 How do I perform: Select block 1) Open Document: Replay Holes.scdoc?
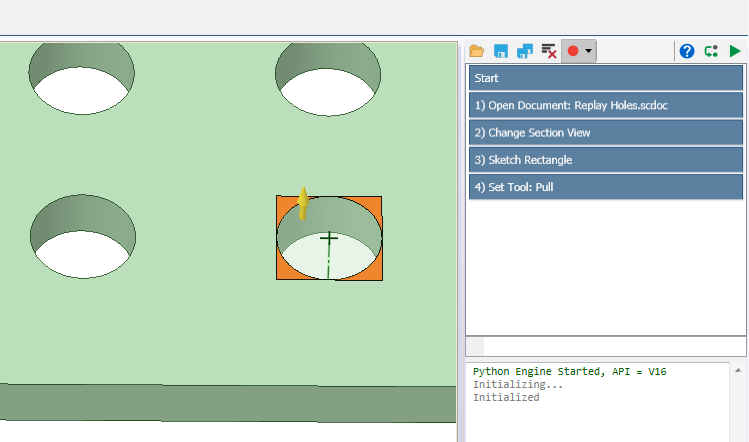pyautogui.click(x=606, y=105)
